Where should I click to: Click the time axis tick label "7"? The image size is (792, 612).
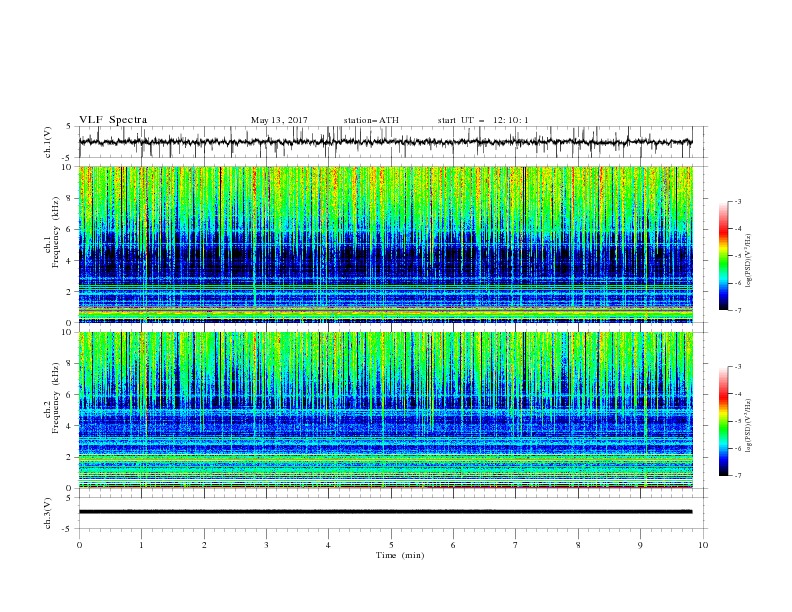516,545
